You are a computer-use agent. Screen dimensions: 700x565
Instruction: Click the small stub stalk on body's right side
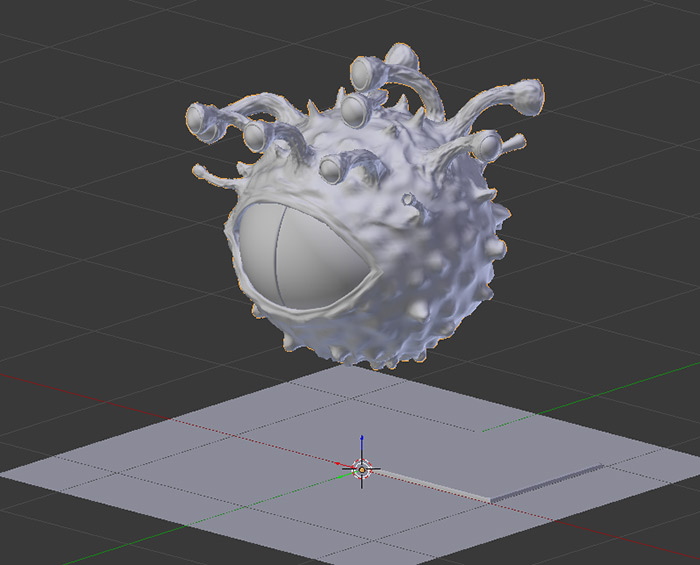pyautogui.click(x=412, y=201)
